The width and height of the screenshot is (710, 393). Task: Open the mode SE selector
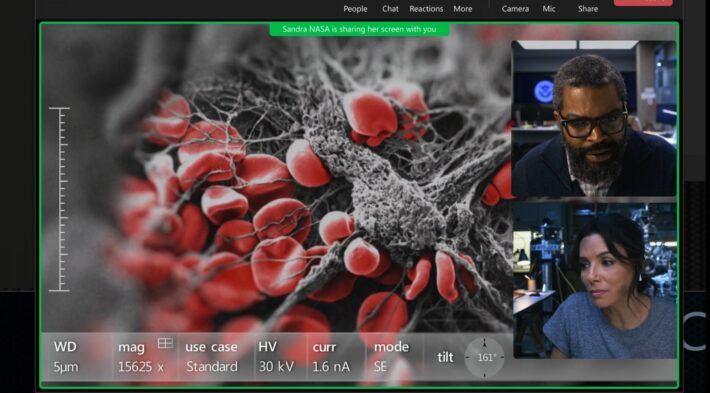coord(392,357)
